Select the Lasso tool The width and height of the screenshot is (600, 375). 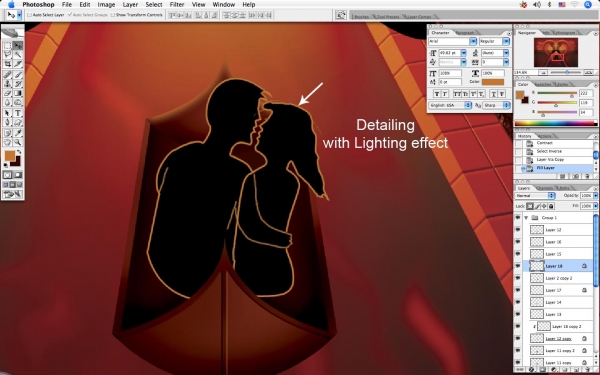click(x=7, y=55)
